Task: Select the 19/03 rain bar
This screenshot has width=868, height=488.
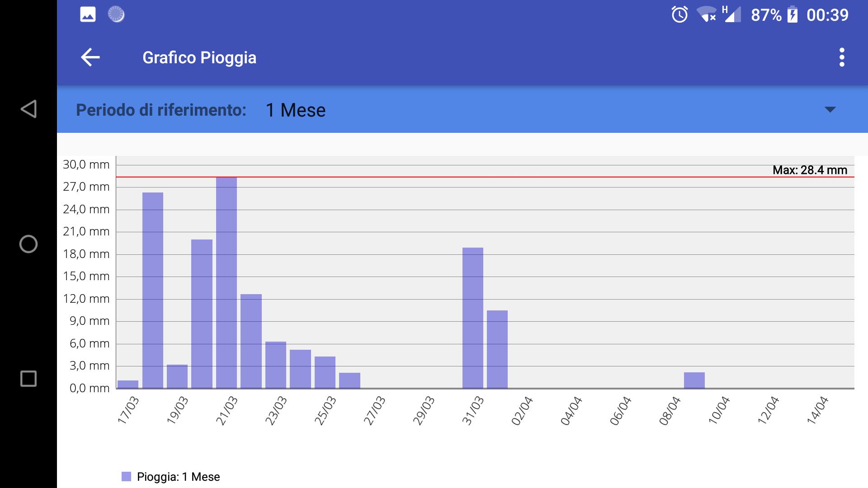Action: (x=177, y=376)
